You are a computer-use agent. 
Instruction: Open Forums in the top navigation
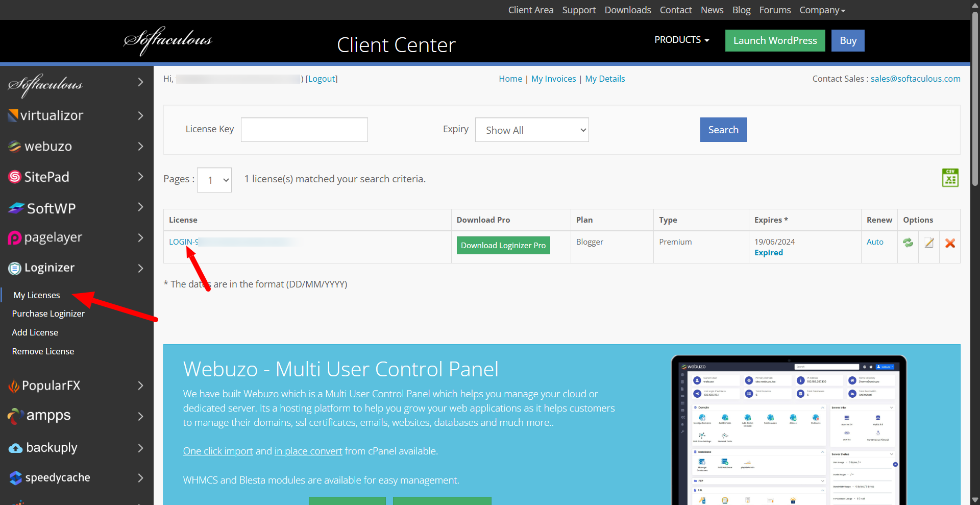click(x=775, y=10)
